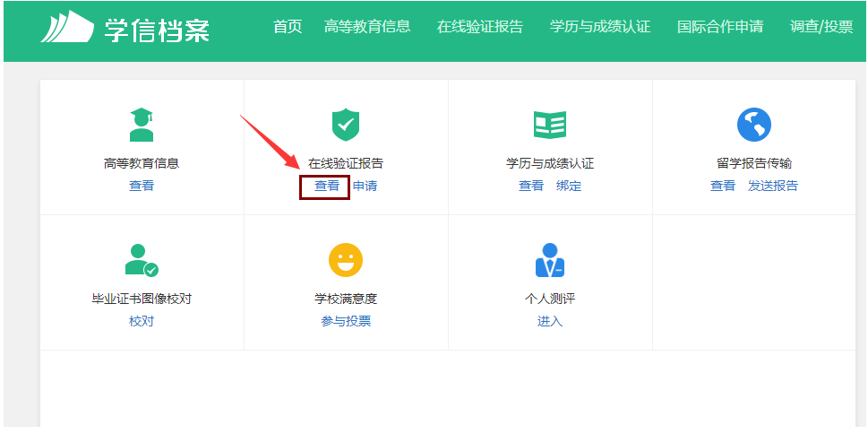Open the 首页 menu item

coord(288,27)
